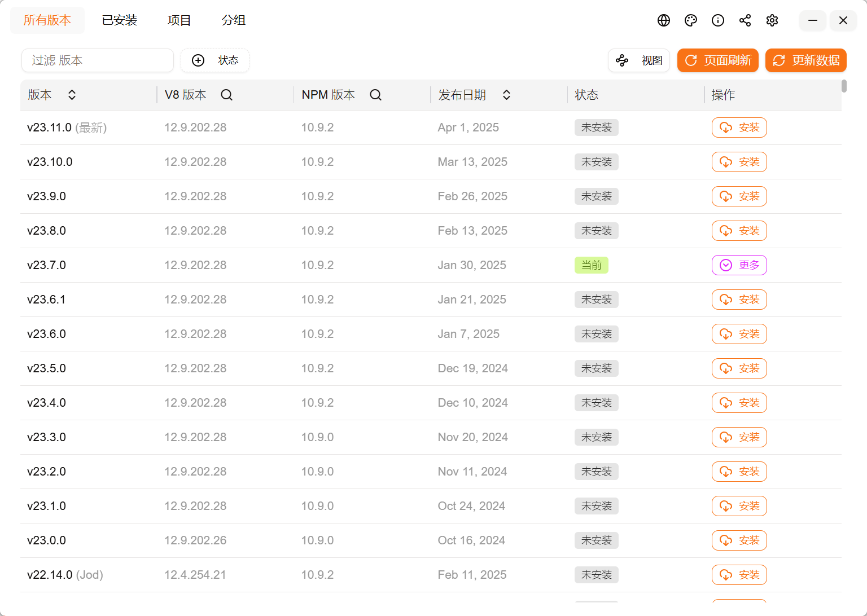Install version v23.4.0
The height and width of the screenshot is (616, 867).
point(739,403)
